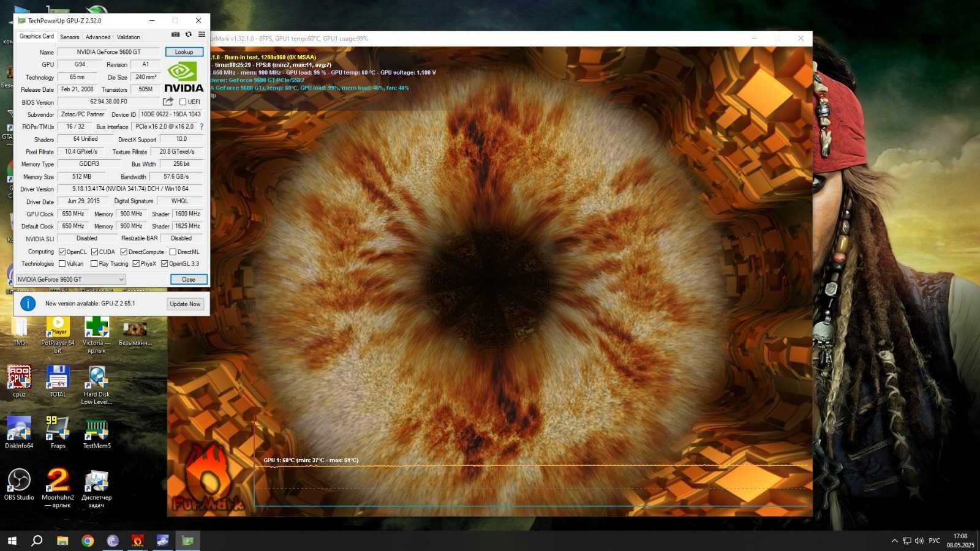Screen dimensions: 980x551
Task: Toggle the UEFI checkbox
Action: 183,102
